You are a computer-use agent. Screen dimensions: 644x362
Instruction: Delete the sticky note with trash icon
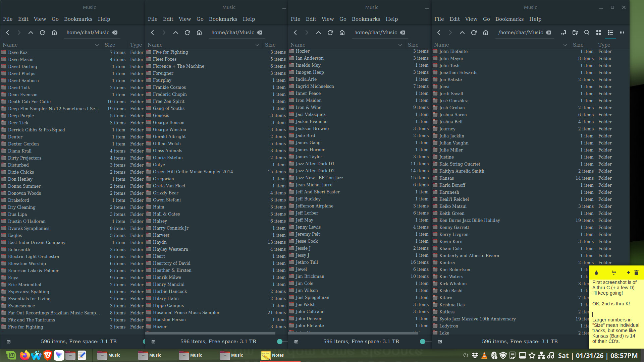tap(636, 273)
